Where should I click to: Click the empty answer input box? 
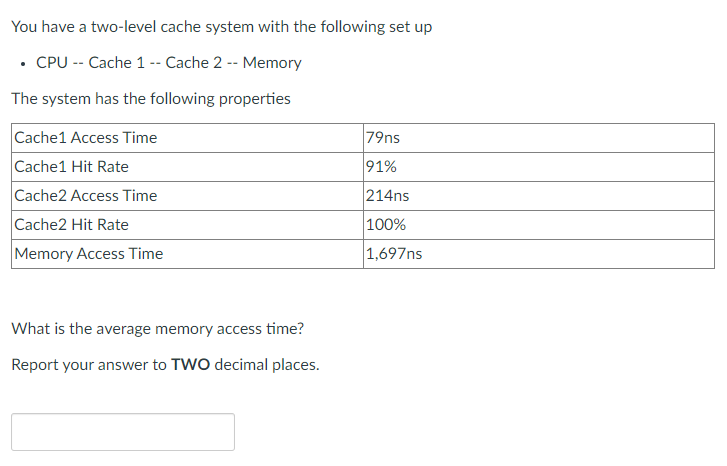123,432
